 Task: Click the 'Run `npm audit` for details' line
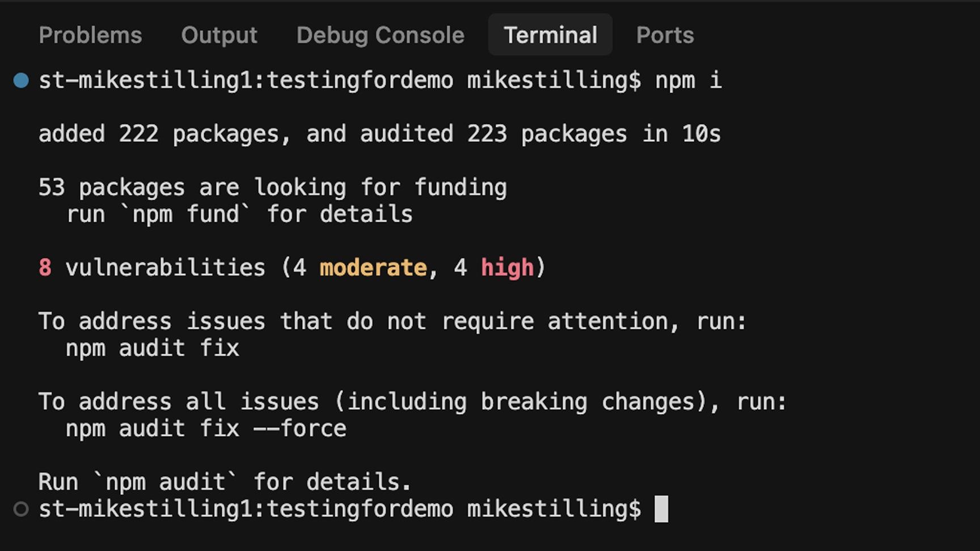[x=224, y=482]
